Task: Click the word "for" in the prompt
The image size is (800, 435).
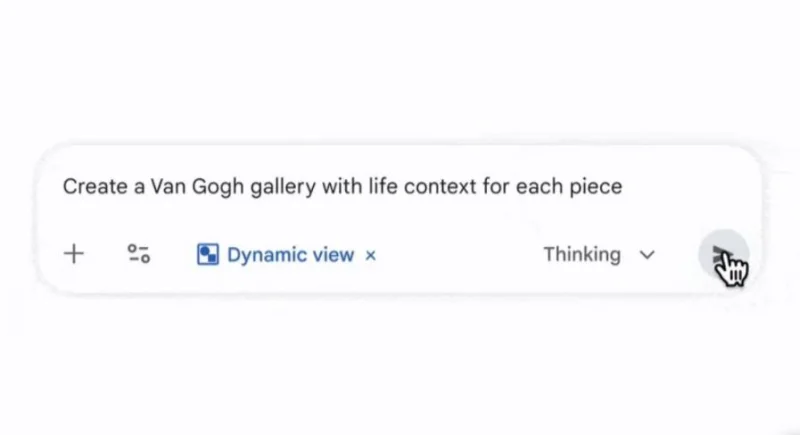Action: pyautogui.click(x=494, y=187)
